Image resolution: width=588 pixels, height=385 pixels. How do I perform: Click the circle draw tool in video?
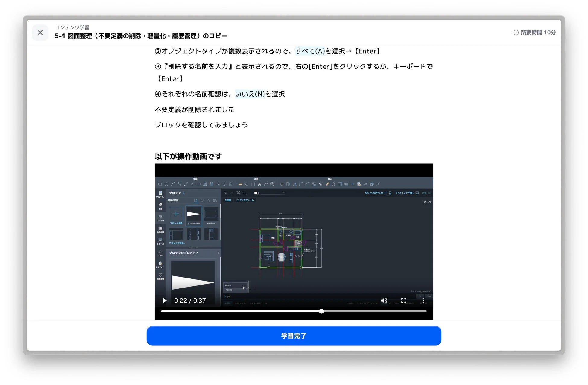166,184
